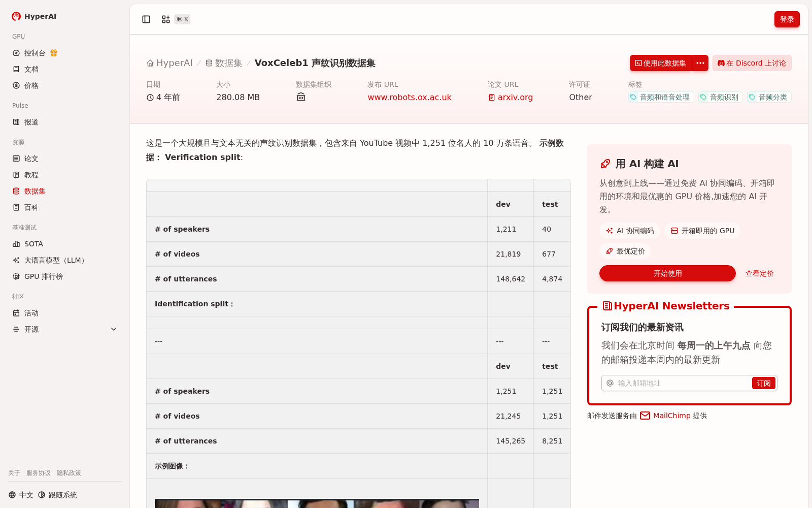The height and width of the screenshot is (508, 812).
Task: Click the 开箱即用的 GPU chip
Action: pyautogui.click(x=702, y=231)
